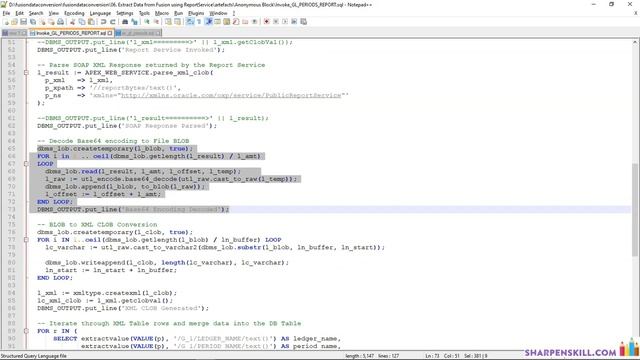Viewport: 640px width, 360px height.
Task: Click the vertical scrollbar thumb
Action: pyautogui.click(x=636, y=209)
